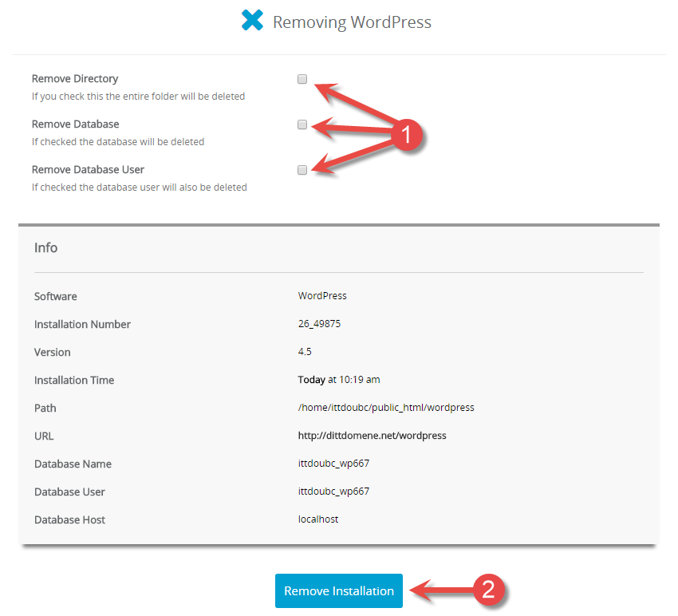Select the text 'database user will also be deleted'

pyautogui.click(x=171, y=188)
